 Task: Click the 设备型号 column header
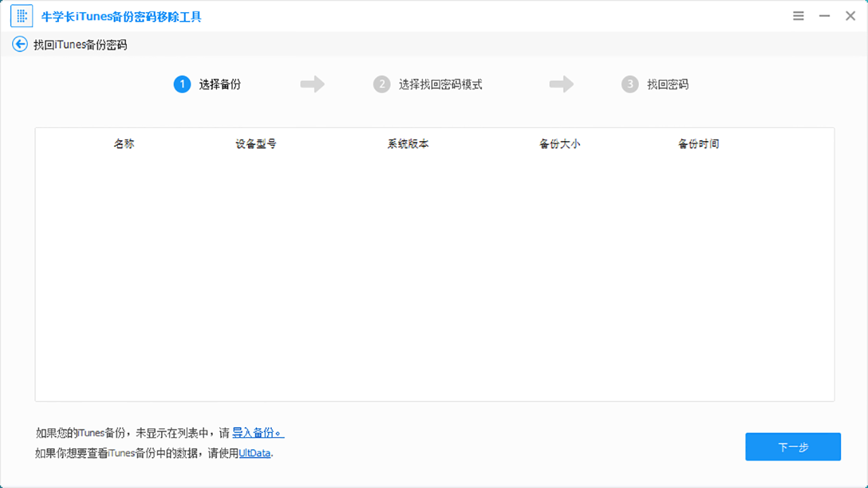[255, 144]
